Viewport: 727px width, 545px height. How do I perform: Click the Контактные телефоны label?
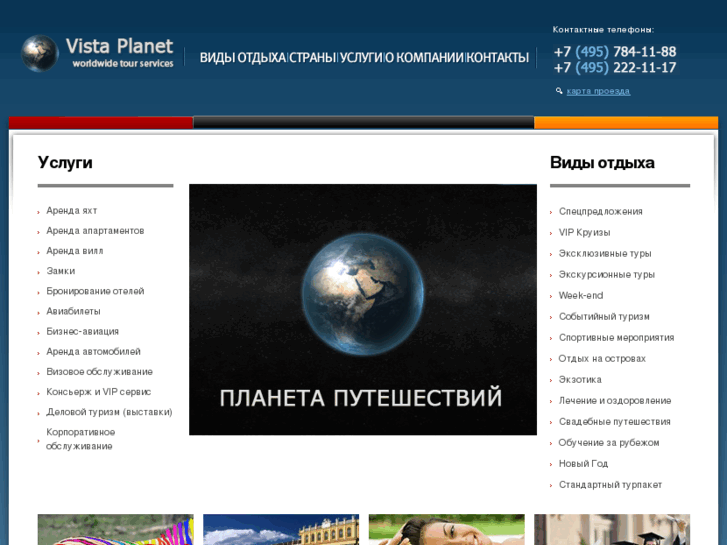point(603,30)
